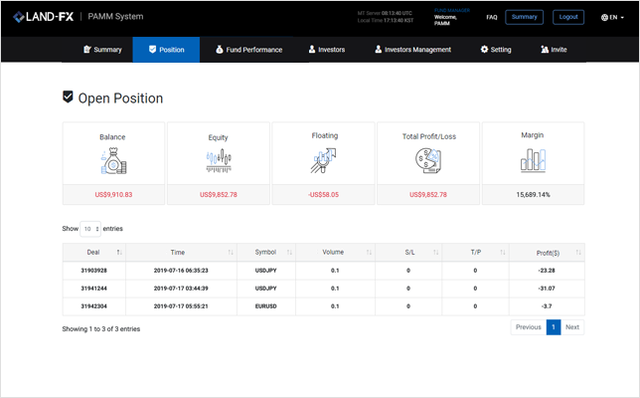The image size is (640, 398).
Task: Click time 2019-07-17 05:55:21
Action: (181, 307)
